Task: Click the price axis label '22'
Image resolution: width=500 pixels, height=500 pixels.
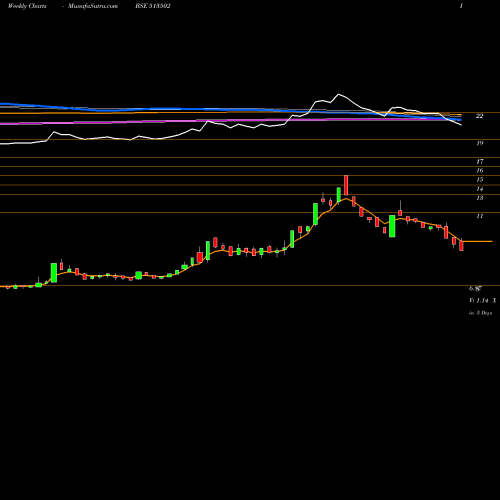Action: (479, 116)
